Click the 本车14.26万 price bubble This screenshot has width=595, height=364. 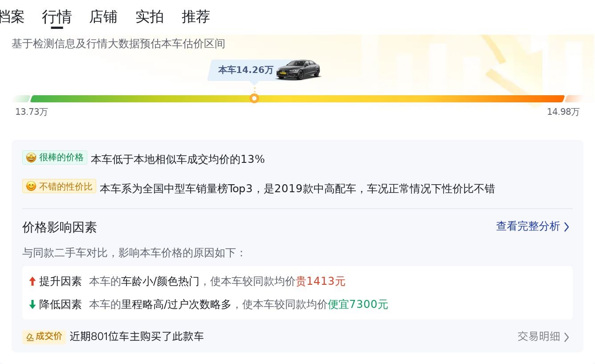[245, 70]
